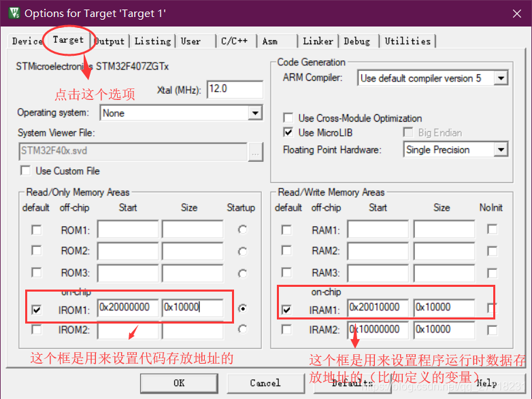Click the STM32F40x.svd file field
This screenshot has width=532, height=399.
click(133, 151)
